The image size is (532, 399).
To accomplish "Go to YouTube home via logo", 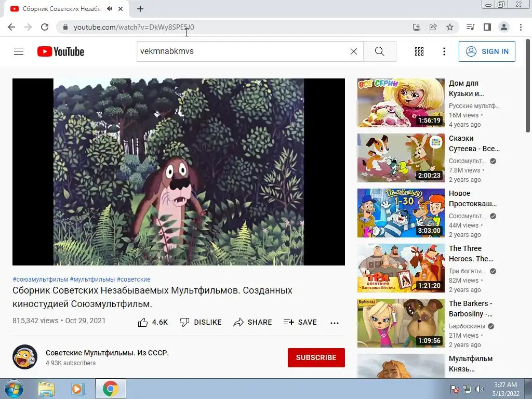I will tap(61, 51).
